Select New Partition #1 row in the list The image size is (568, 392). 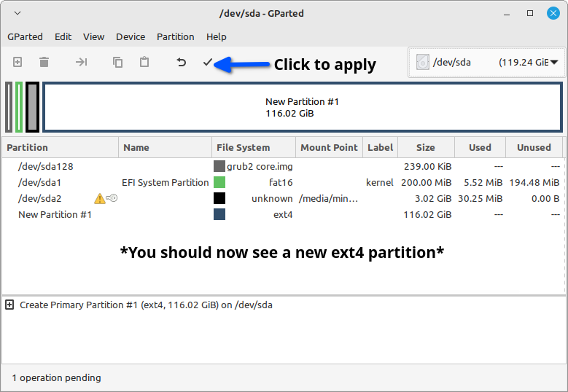coord(283,215)
